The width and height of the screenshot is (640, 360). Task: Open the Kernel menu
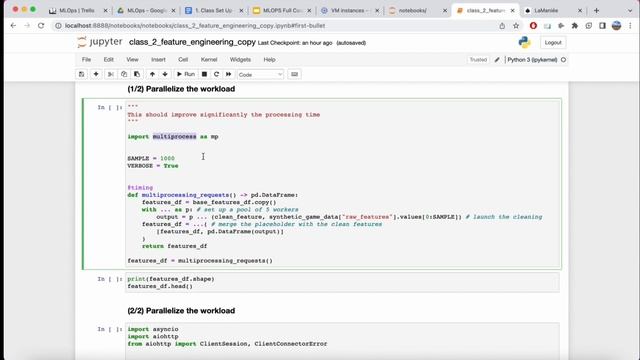tap(209, 60)
